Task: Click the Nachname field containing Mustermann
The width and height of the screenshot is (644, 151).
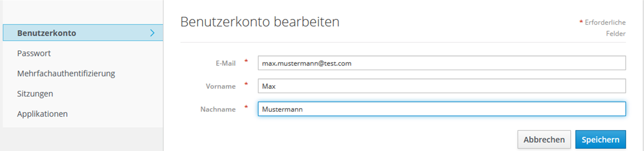Action: coord(441,109)
